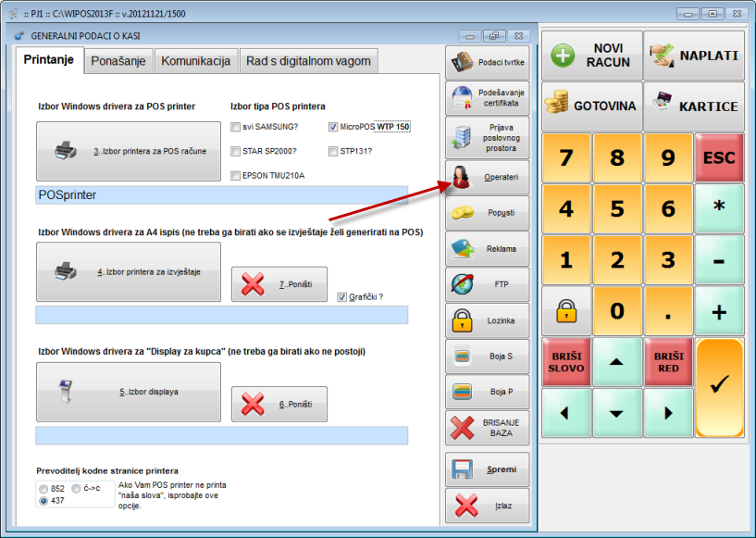756x538 pixels.
Task: Click the Podaci tvrtke icon button
Action: 488,63
